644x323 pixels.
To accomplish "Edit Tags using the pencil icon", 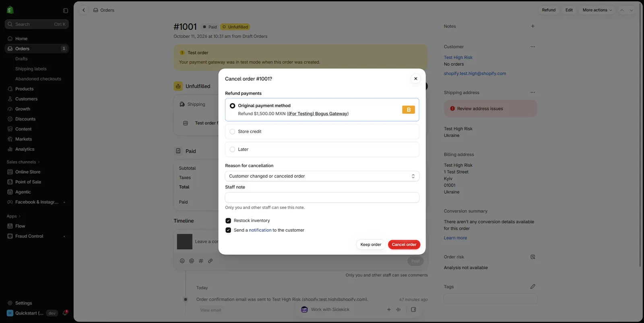I will [533, 287].
